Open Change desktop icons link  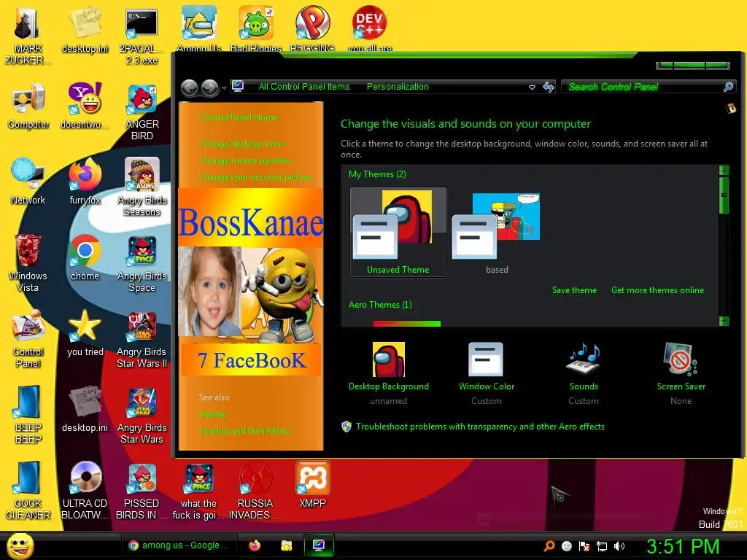[242, 144]
